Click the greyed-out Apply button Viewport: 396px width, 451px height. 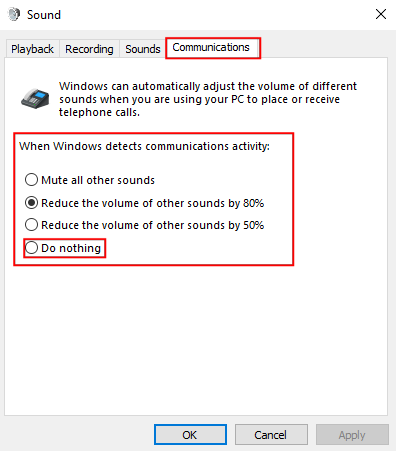[352, 435]
